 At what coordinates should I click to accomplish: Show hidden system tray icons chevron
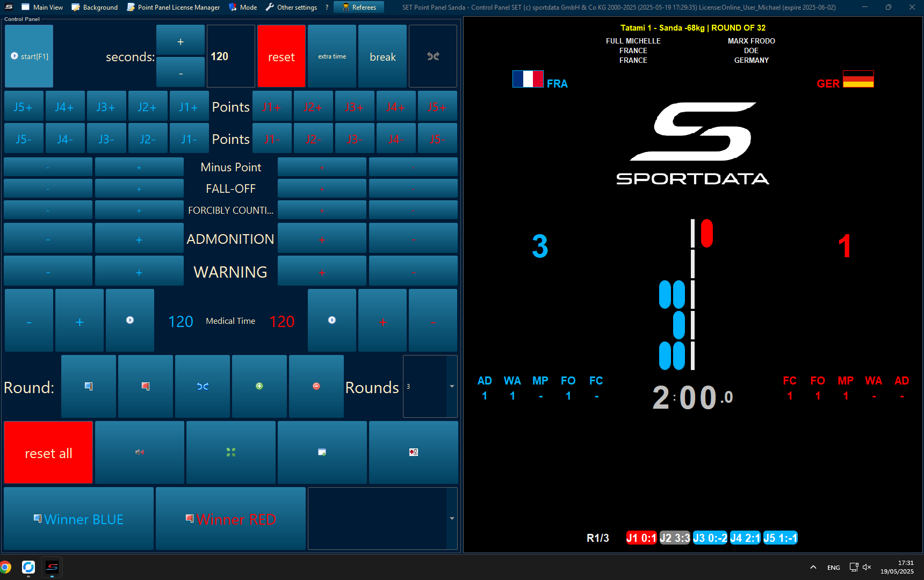(x=813, y=567)
